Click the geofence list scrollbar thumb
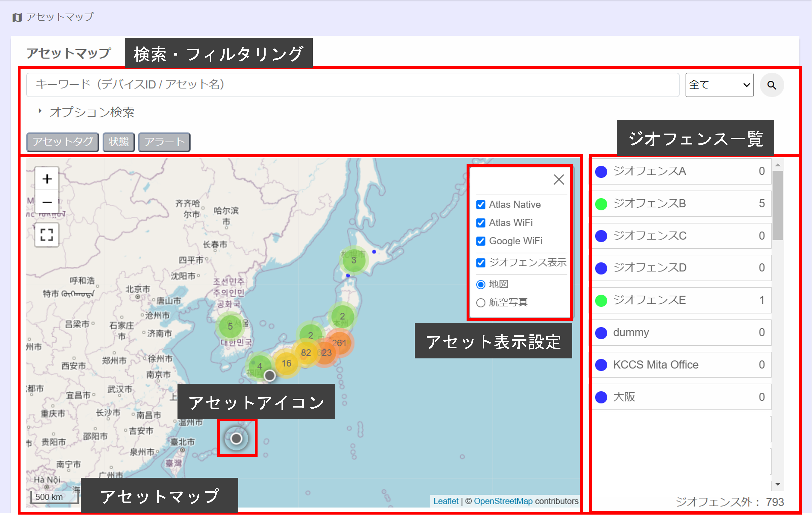 click(778, 205)
